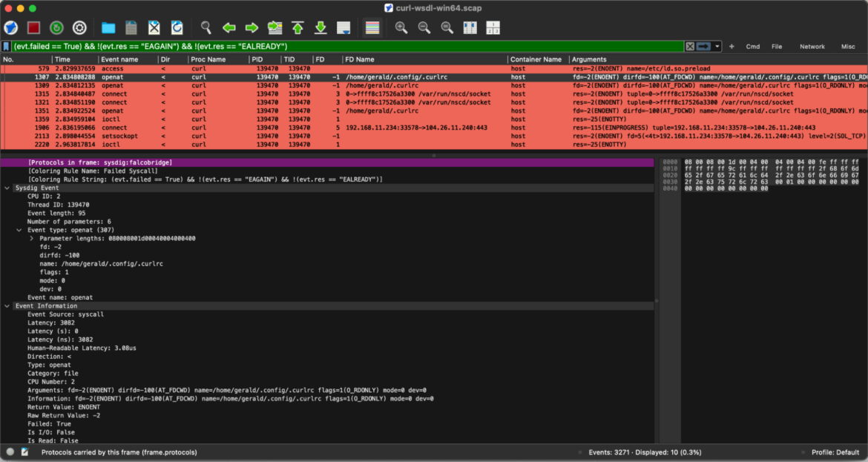Expand the Parameter lengths field

[32, 239]
